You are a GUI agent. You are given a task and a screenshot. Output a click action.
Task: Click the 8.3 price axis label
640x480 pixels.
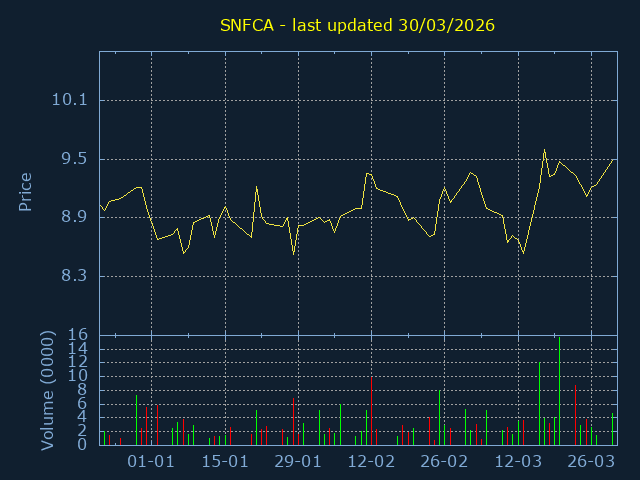click(74, 276)
